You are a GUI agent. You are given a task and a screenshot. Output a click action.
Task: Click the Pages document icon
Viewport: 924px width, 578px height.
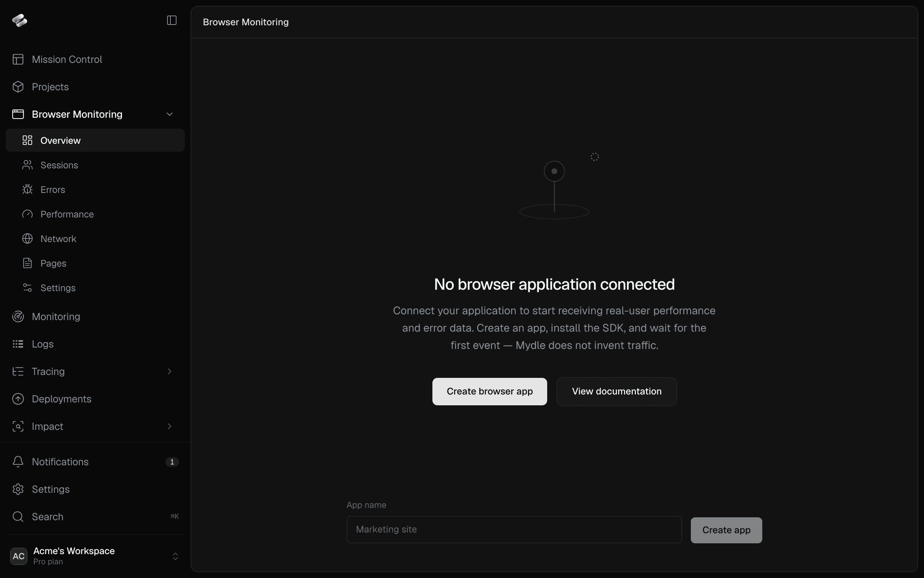click(27, 263)
